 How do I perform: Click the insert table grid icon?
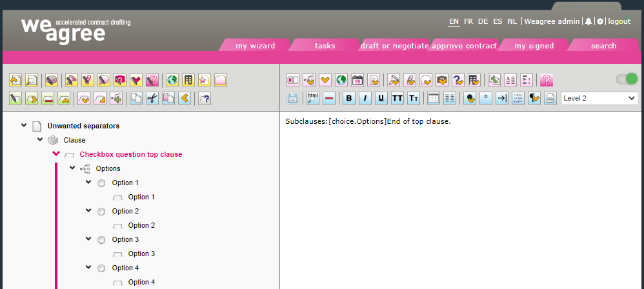433,98
